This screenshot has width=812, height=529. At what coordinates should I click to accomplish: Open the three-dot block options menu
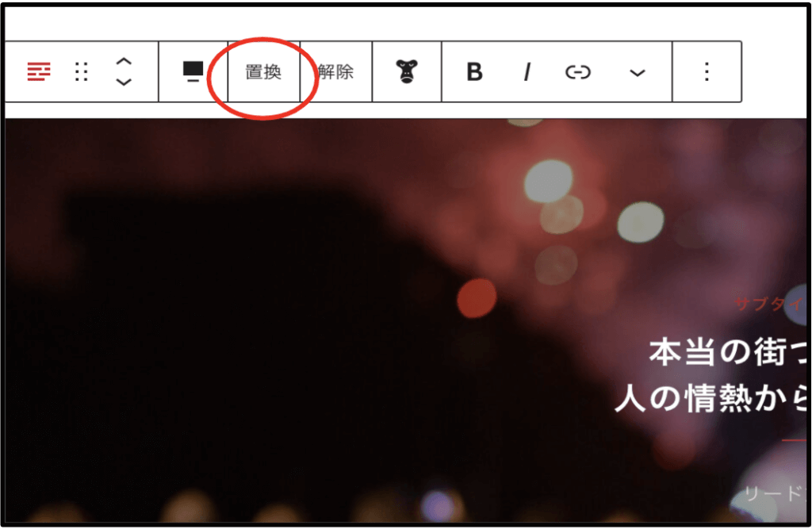pyautogui.click(x=707, y=72)
